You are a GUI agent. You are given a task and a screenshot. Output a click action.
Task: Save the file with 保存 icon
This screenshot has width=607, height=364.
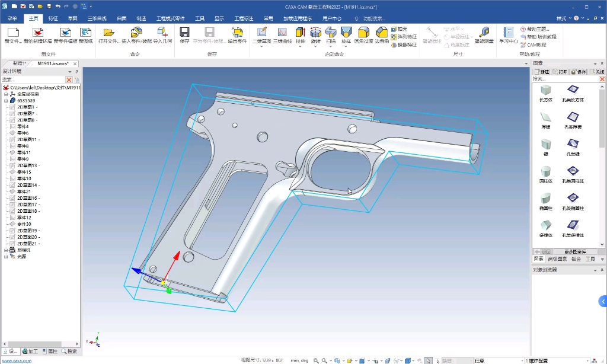(x=185, y=35)
